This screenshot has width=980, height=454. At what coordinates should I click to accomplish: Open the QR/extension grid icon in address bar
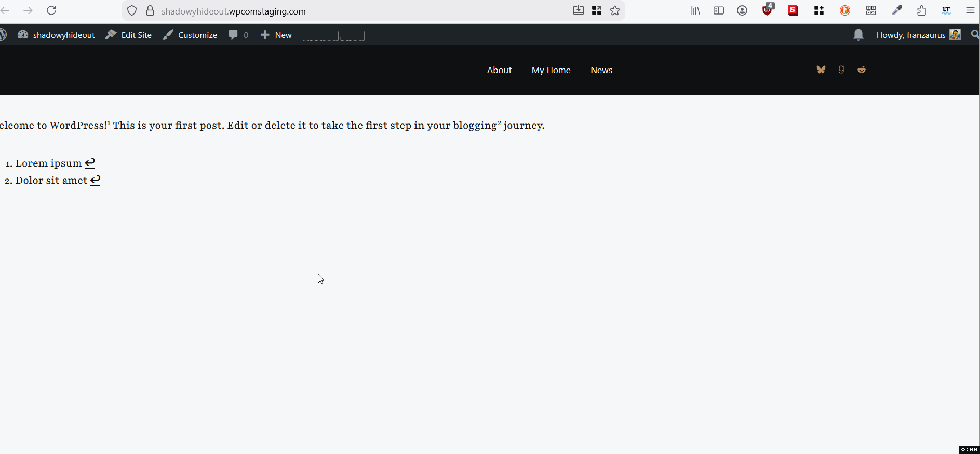[x=597, y=10]
